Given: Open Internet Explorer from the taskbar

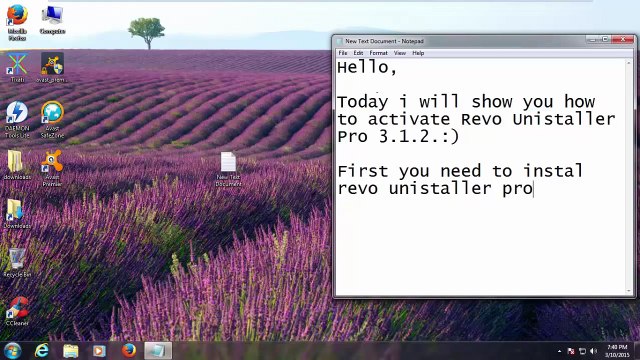Looking at the screenshot, I should (42, 351).
